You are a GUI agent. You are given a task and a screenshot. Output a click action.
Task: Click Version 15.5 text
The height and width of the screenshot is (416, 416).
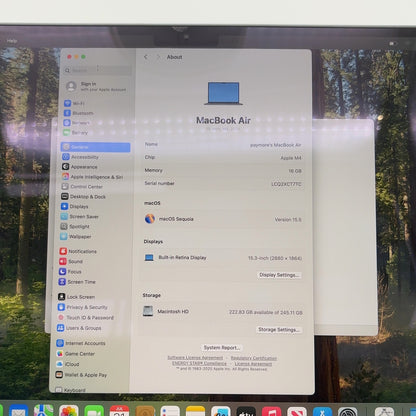click(x=288, y=220)
